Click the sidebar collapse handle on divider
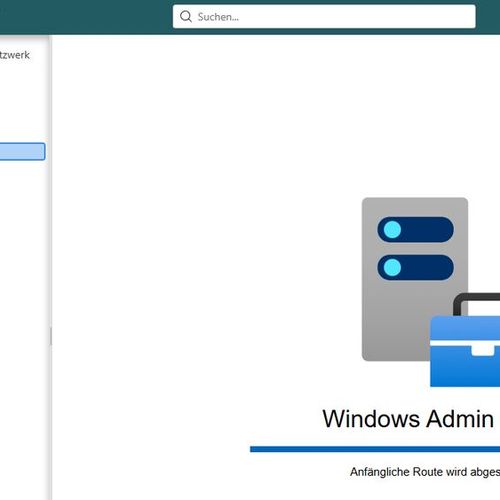Image resolution: width=500 pixels, height=500 pixels. click(x=51, y=336)
